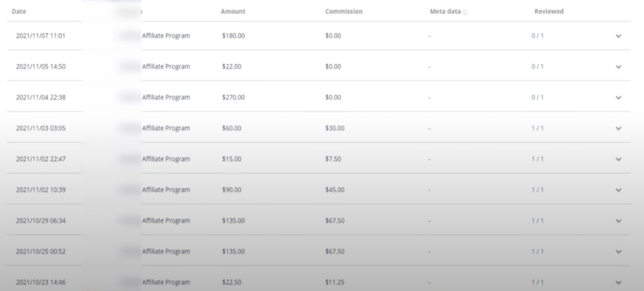Expand the 2021/11/07 11:01 transaction row chevron
This screenshot has height=291, width=644.
point(618,36)
